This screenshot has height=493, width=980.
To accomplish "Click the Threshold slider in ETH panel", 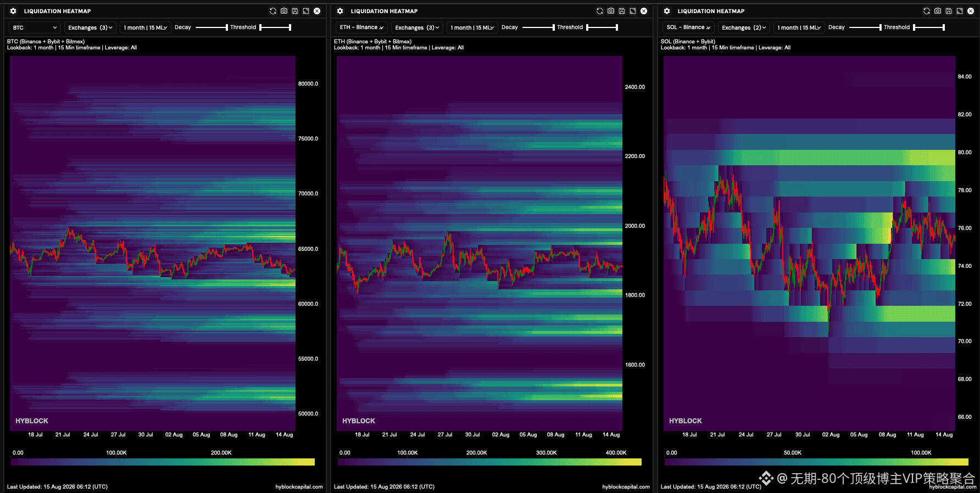I will point(602,27).
